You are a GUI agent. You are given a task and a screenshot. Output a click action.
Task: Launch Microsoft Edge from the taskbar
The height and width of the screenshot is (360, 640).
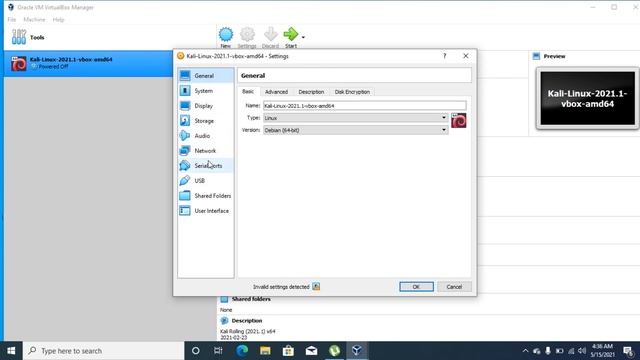click(242, 351)
